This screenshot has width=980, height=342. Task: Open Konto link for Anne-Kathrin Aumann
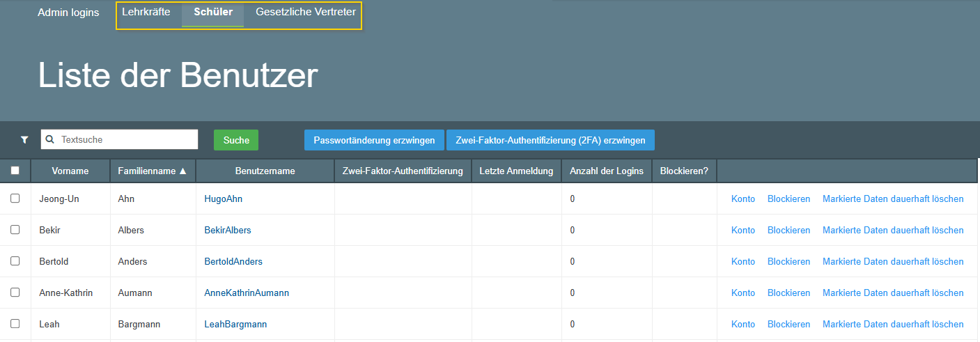tap(742, 293)
